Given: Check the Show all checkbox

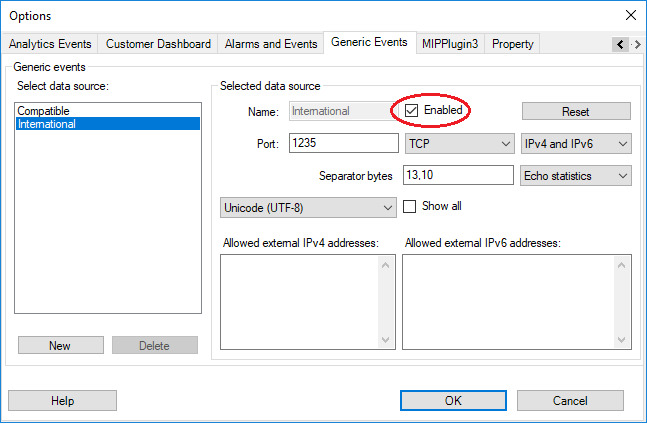Looking at the screenshot, I should coord(409,207).
